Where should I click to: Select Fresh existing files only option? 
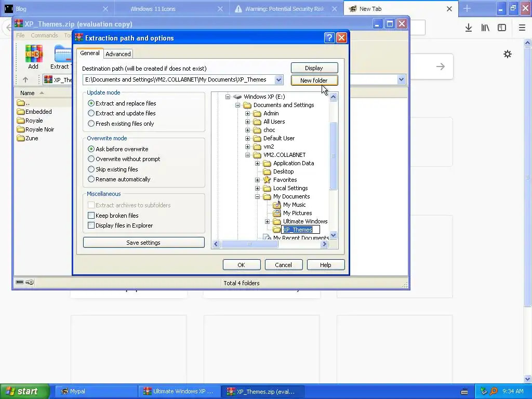[x=91, y=124]
